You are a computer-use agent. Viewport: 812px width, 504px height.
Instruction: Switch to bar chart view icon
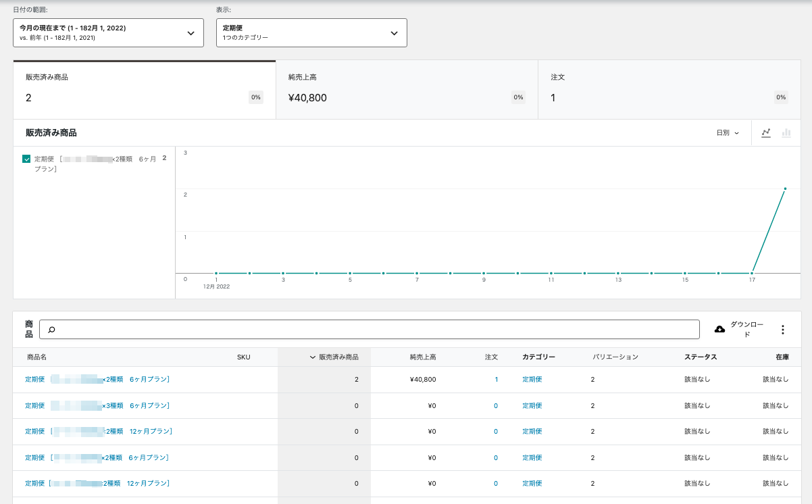tap(786, 133)
